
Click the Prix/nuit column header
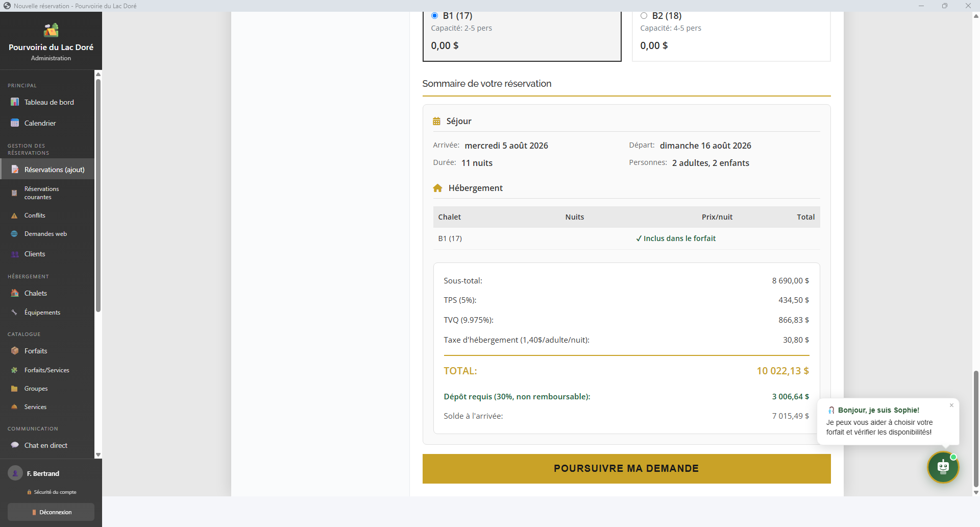pyautogui.click(x=717, y=217)
